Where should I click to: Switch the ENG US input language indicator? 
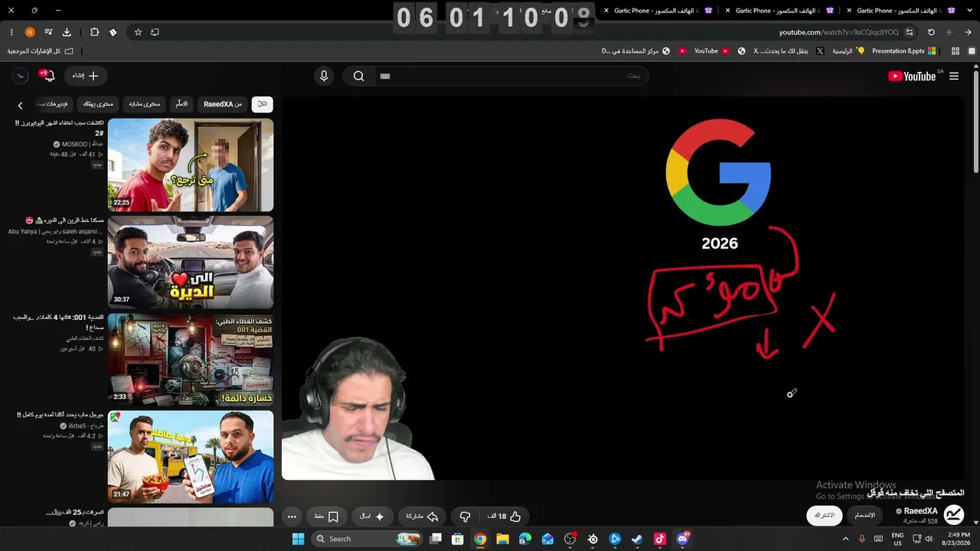pos(897,539)
